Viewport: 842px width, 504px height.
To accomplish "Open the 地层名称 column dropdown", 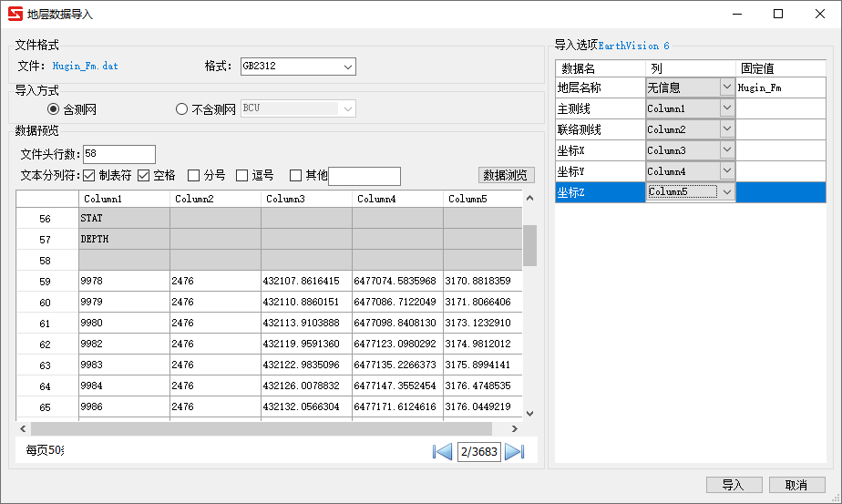I will [x=726, y=87].
